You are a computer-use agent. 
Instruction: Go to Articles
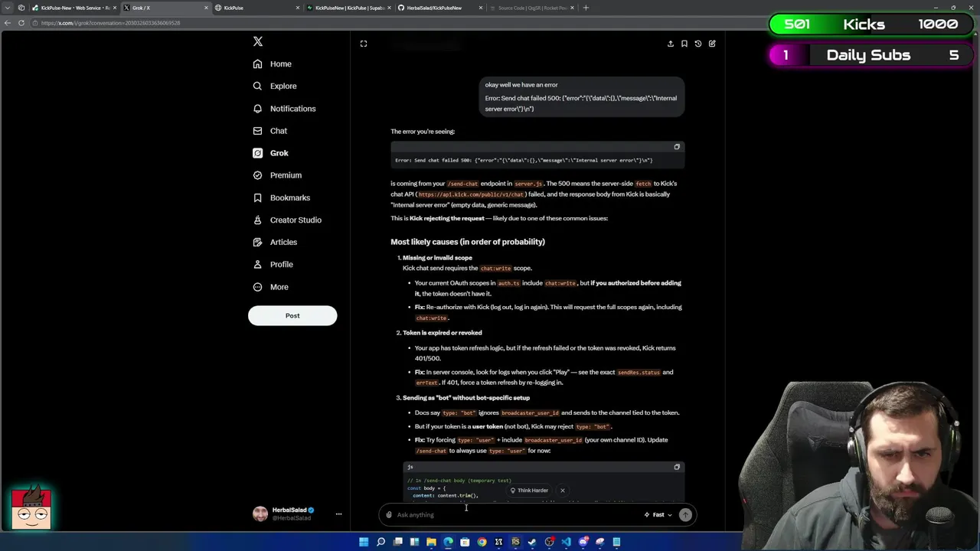coord(276,242)
